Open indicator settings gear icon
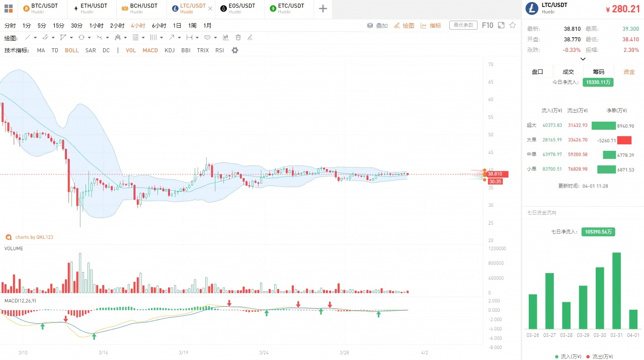Screen dimensions: 644x360 pos(234,50)
